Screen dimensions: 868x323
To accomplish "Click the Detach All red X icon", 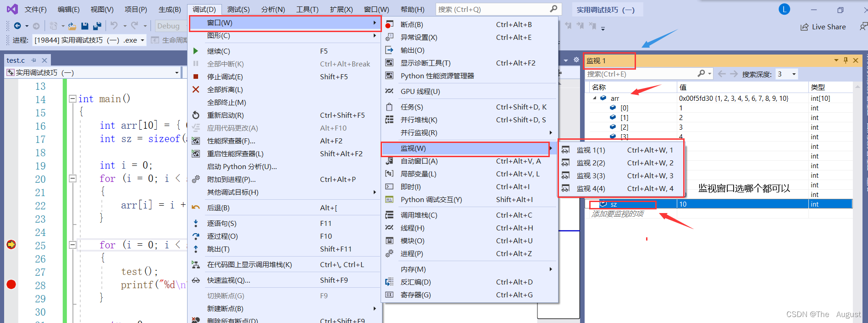I will [x=196, y=89].
